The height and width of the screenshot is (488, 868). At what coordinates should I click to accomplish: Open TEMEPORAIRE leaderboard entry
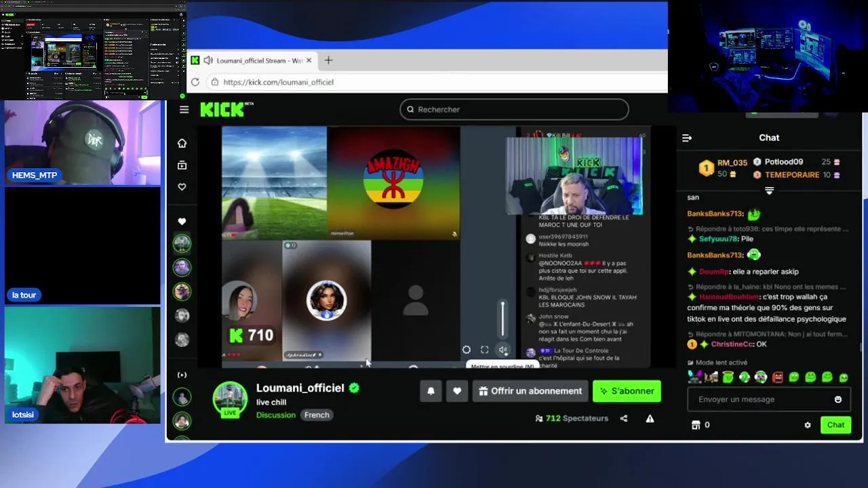795,175
